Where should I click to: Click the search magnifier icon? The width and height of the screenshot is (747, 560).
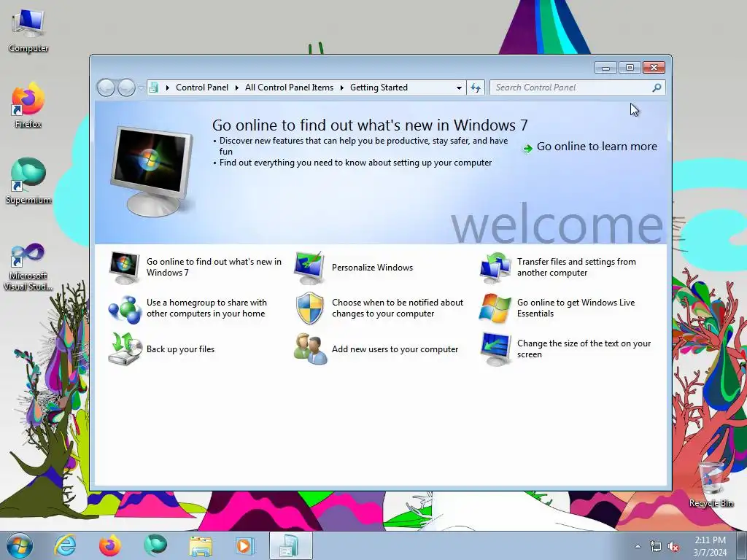[x=657, y=87]
